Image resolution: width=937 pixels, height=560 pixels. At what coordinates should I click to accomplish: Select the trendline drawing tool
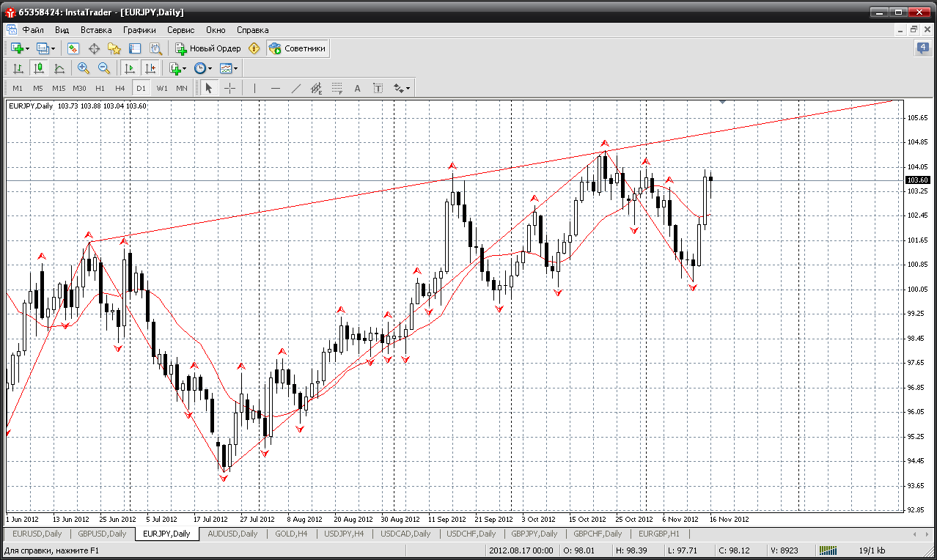[x=295, y=88]
